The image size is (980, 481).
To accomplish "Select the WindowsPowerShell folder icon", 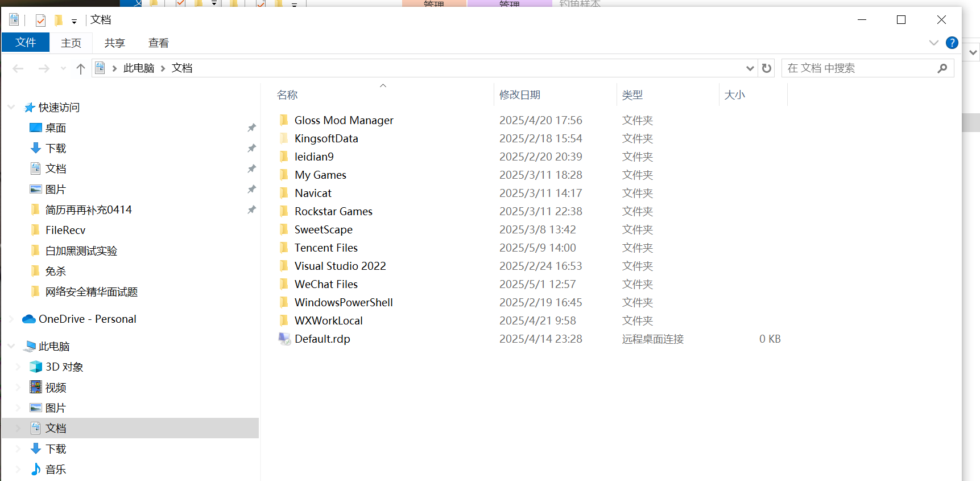I will click(284, 302).
